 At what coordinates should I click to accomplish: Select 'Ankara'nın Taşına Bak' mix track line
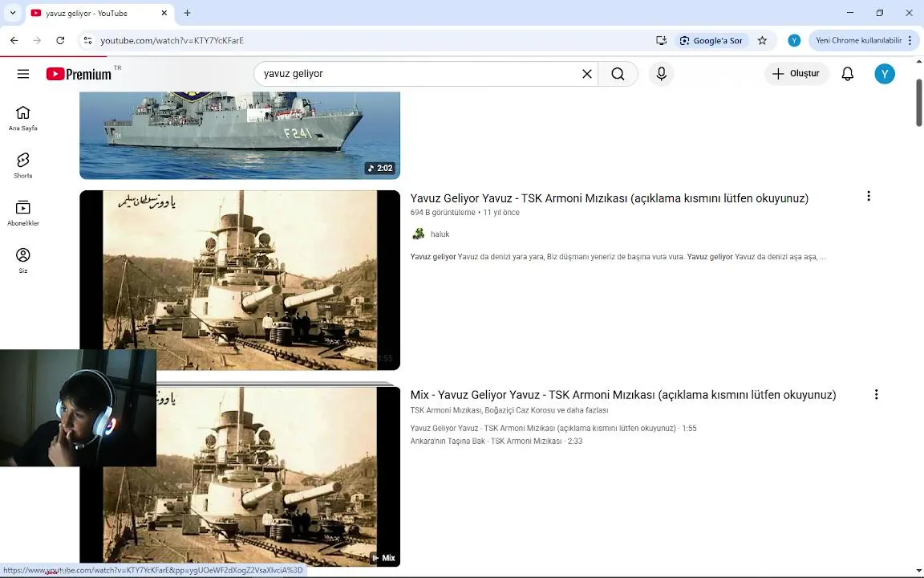pos(496,442)
